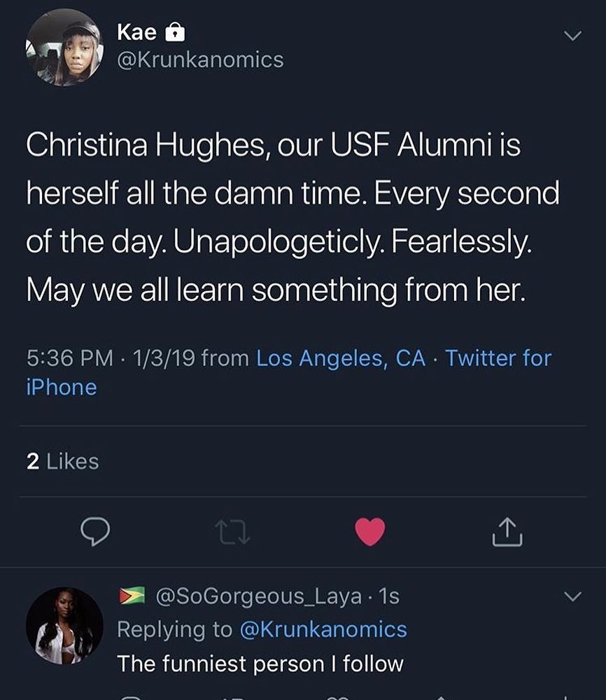Retweet Kae's tweet

point(233,532)
